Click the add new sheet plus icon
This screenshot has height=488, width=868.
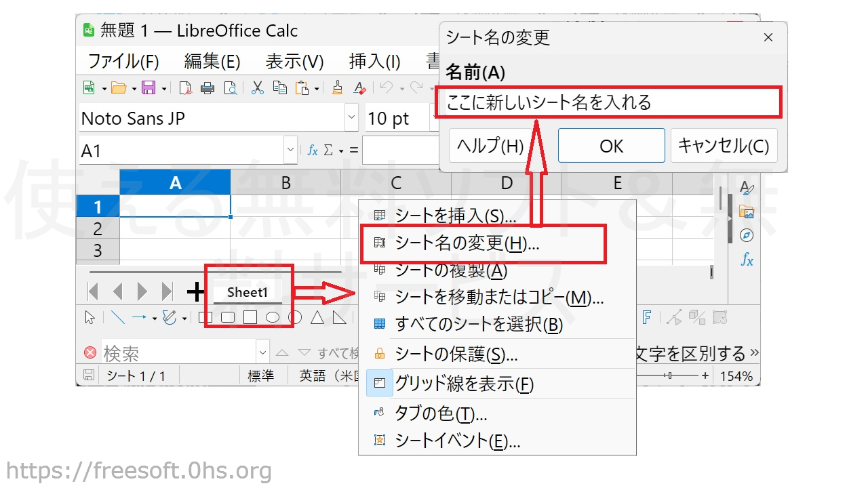coord(196,292)
